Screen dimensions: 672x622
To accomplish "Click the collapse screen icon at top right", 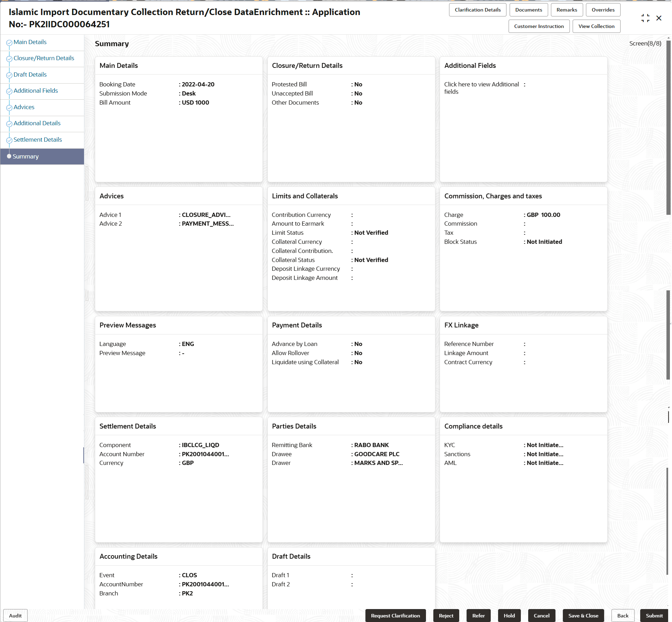I will click(645, 18).
